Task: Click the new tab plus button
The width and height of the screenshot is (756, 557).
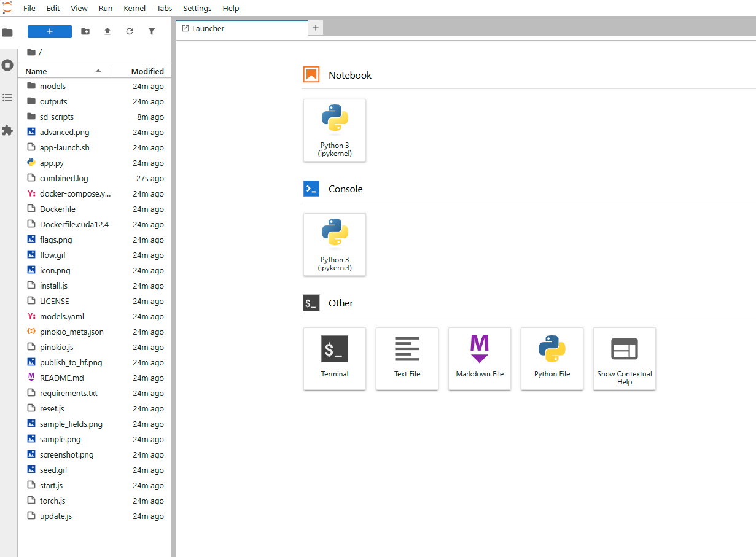Action: pos(315,28)
